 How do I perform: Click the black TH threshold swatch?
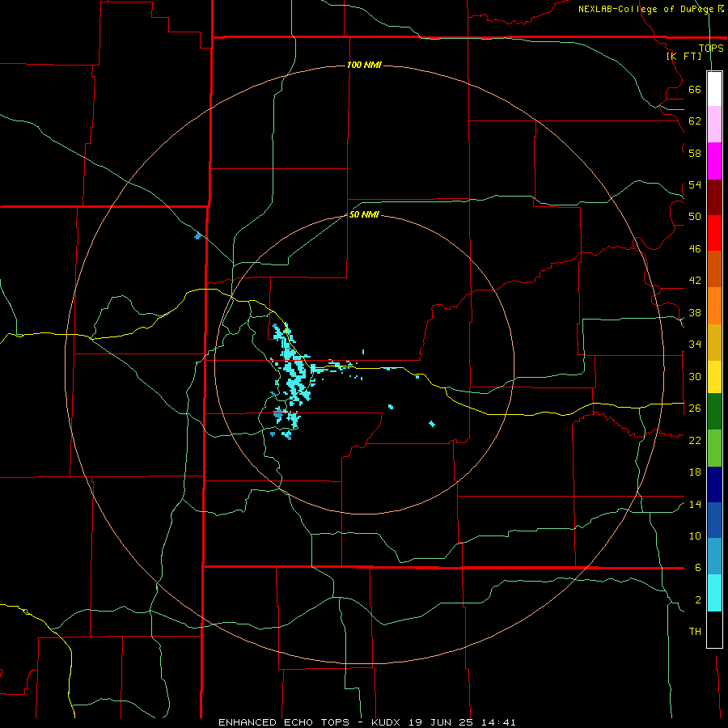(714, 629)
